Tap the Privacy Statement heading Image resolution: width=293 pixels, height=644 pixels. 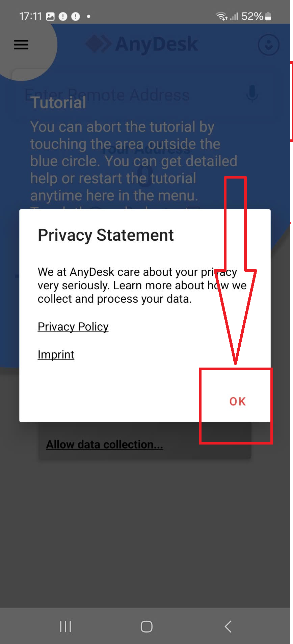[x=106, y=235]
